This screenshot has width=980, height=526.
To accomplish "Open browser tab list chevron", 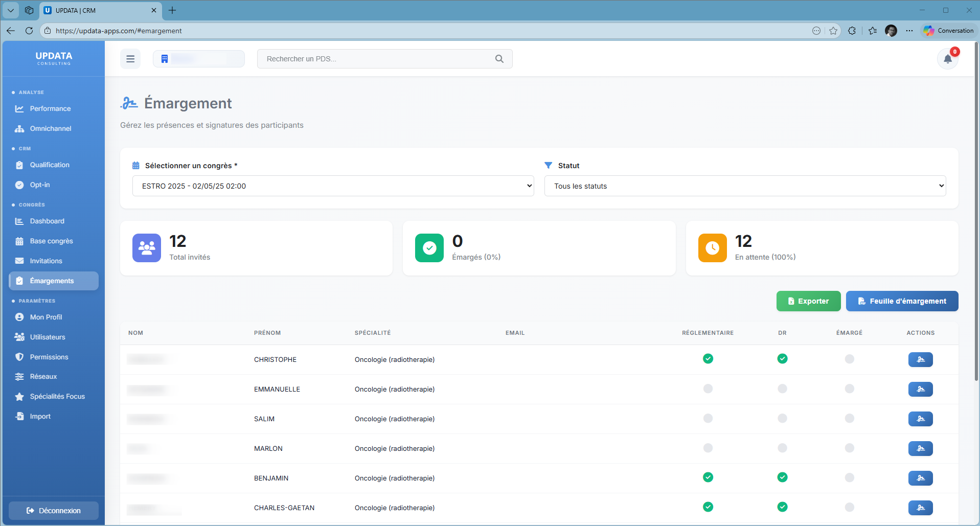I will [x=11, y=10].
